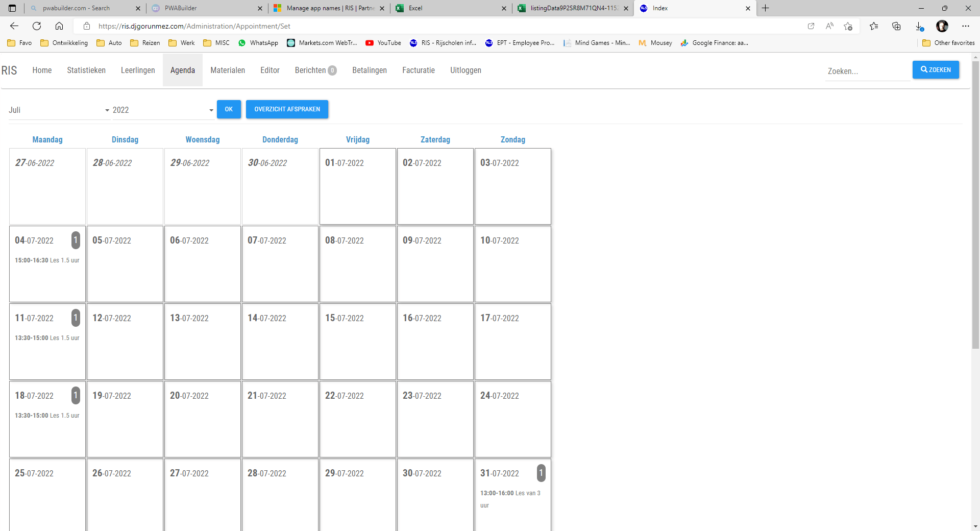This screenshot has width=980, height=531.
Task: Click the Zoeken search button
Action: pyautogui.click(x=936, y=70)
